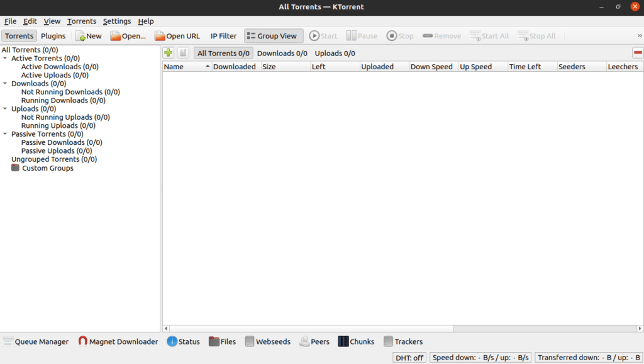The image size is (644, 364).
Task: Sort by Time Left column header
Action: (x=532, y=67)
